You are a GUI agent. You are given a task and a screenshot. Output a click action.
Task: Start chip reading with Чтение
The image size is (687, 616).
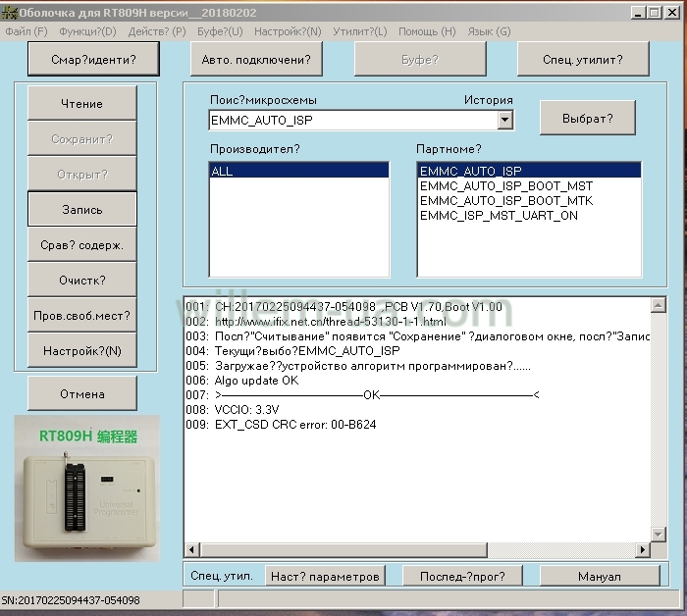pos(81,103)
